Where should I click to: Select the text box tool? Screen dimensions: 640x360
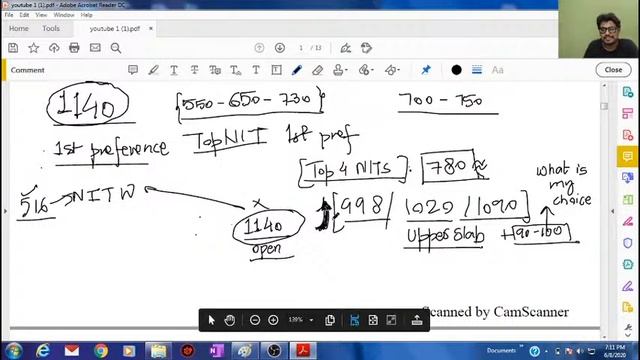coord(276,70)
